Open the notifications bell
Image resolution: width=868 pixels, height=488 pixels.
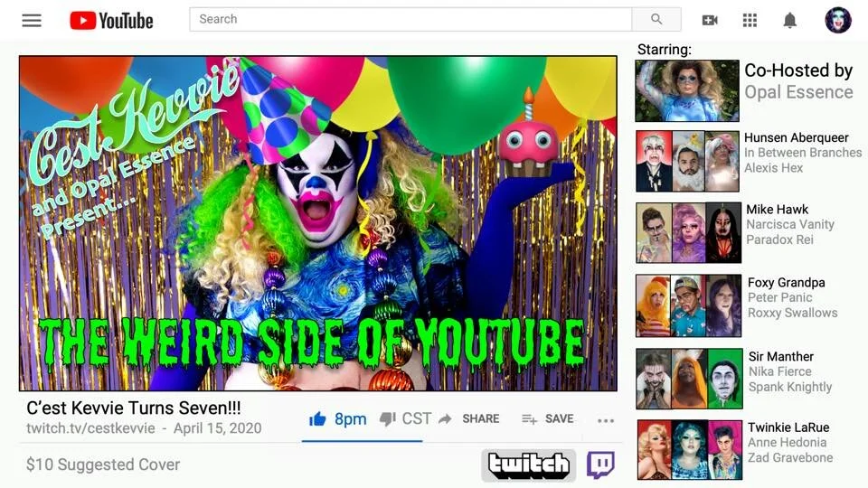coord(790,21)
